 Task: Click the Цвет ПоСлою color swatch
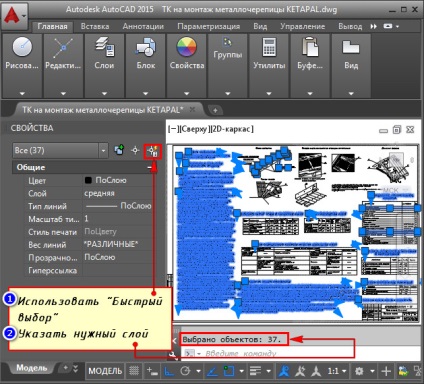pos(88,180)
